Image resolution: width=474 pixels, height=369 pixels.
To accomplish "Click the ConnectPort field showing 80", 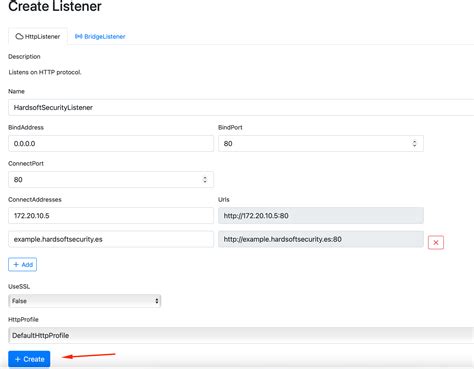I will [x=111, y=180].
